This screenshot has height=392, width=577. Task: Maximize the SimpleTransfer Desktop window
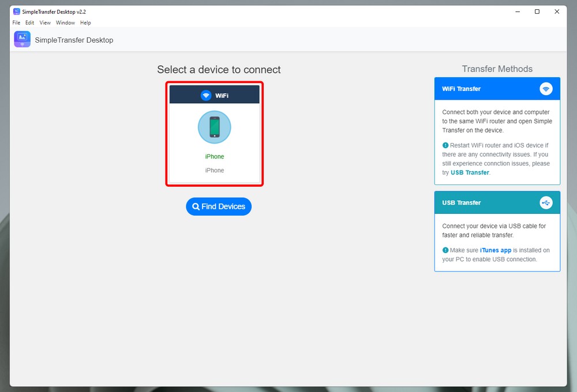pyautogui.click(x=537, y=12)
